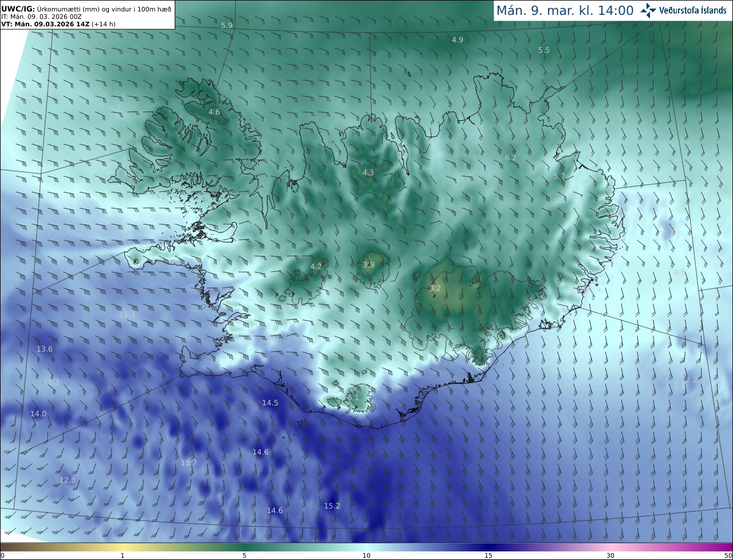Click the UWC/IG map title line
Viewport: 733px width, 560px height.
[86, 9]
